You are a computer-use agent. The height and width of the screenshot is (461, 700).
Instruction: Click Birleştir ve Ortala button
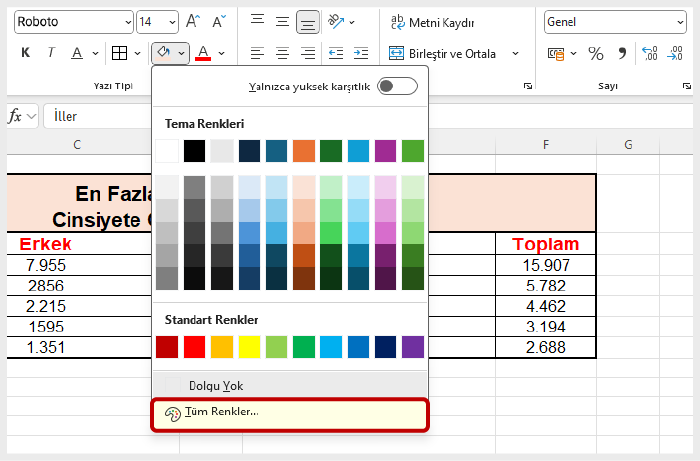point(442,54)
